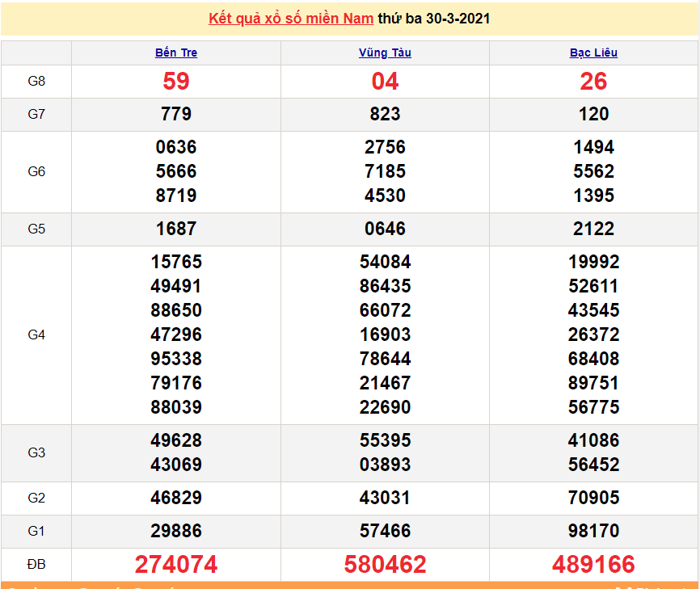Viewport: 700px width, 589px height.
Task: Select the Bạc Liêu special prize 489166
Action: tap(593, 564)
